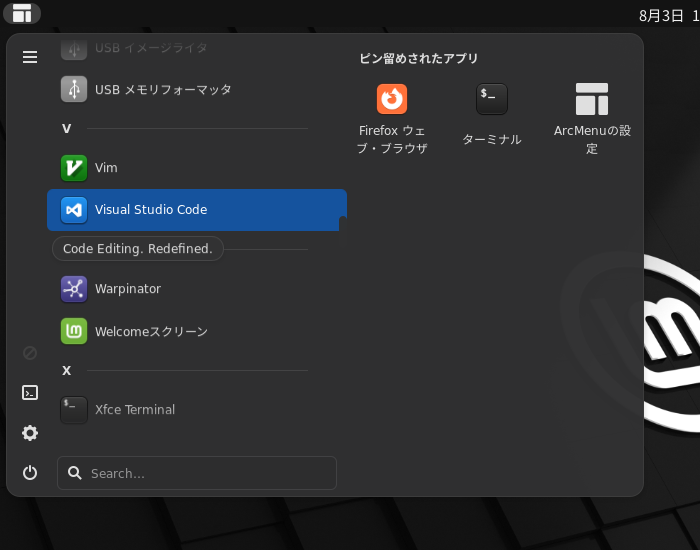Open pinned Firefox ウェブ・ブラウザ
The image size is (700, 550).
(x=392, y=119)
